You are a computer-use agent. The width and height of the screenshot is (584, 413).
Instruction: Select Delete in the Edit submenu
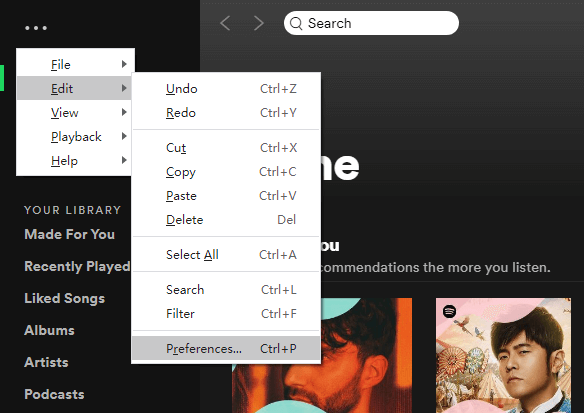pyautogui.click(x=226, y=220)
